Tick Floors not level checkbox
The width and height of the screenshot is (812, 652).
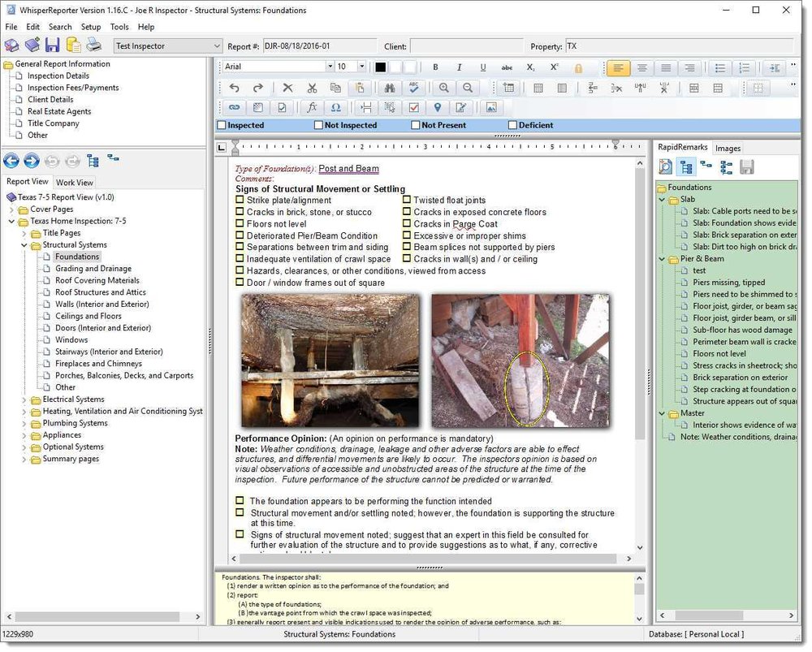pos(240,223)
